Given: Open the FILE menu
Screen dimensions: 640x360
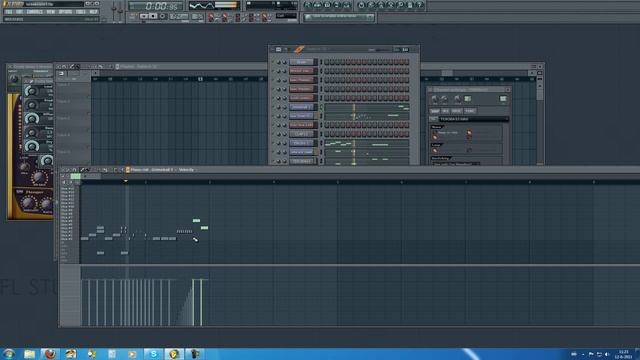Looking at the screenshot, I should (9, 12).
